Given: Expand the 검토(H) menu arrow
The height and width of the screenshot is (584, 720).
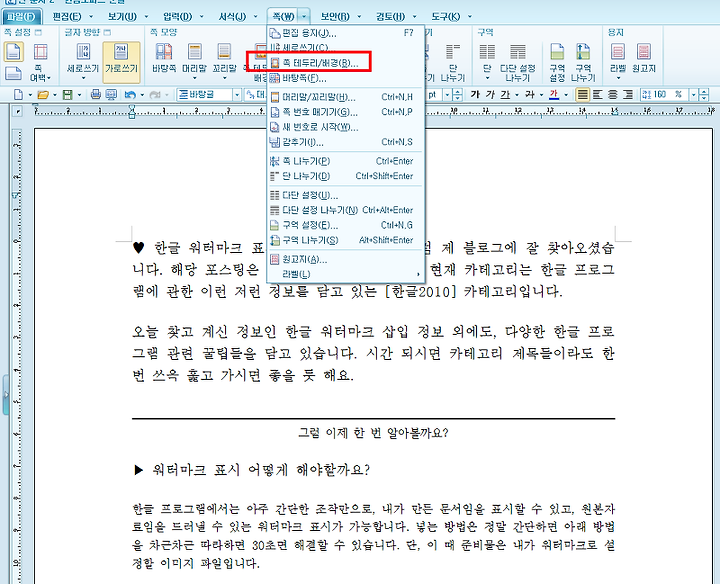Looking at the screenshot, I should [x=415, y=17].
